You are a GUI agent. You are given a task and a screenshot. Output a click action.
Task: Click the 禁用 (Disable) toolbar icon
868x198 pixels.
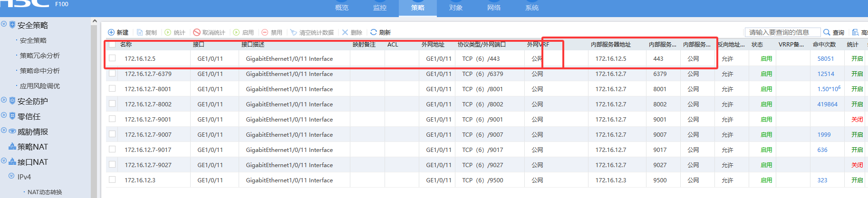coord(265,32)
